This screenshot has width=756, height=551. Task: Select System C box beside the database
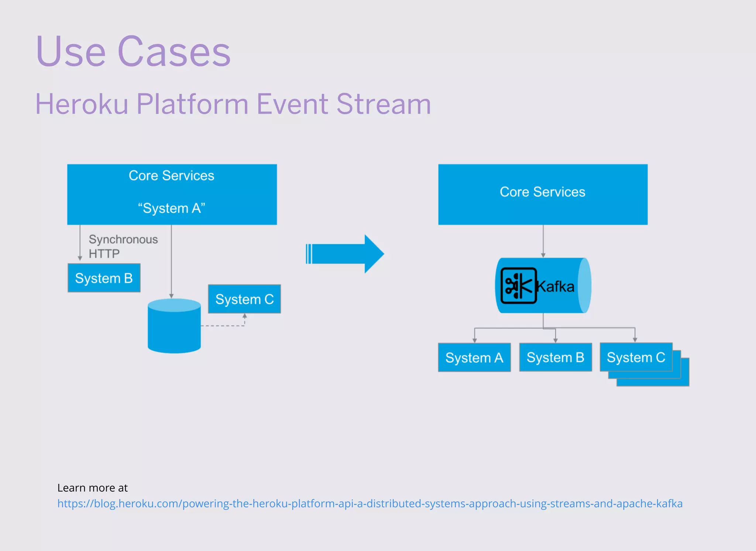(244, 299)
